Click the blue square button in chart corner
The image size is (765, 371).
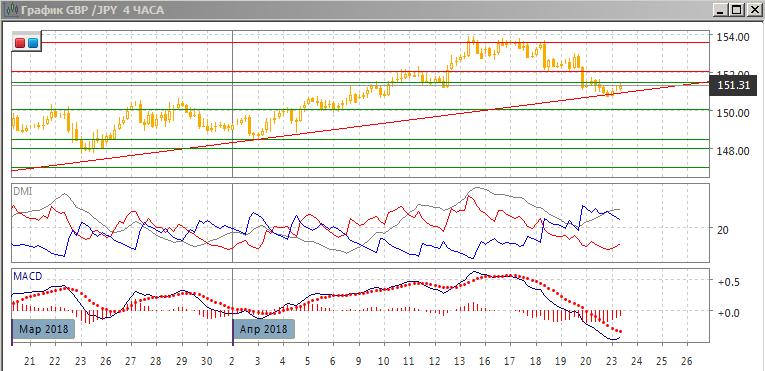click(33, 43)
